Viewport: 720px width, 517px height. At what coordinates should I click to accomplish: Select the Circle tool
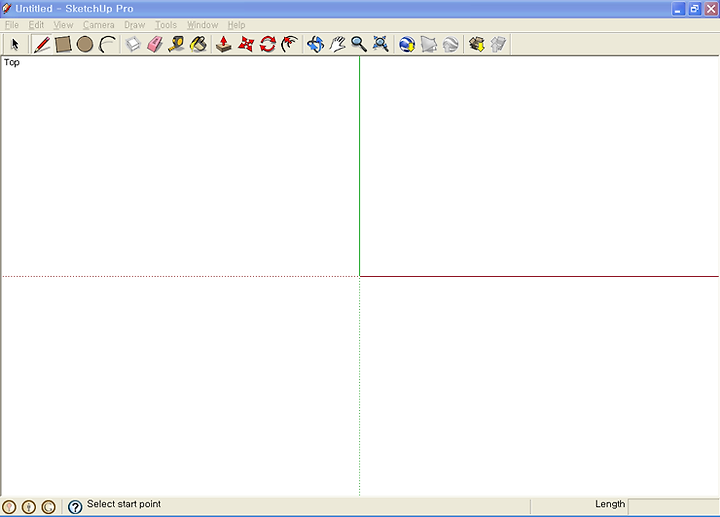pyautogui.click(x=85, y=45)
